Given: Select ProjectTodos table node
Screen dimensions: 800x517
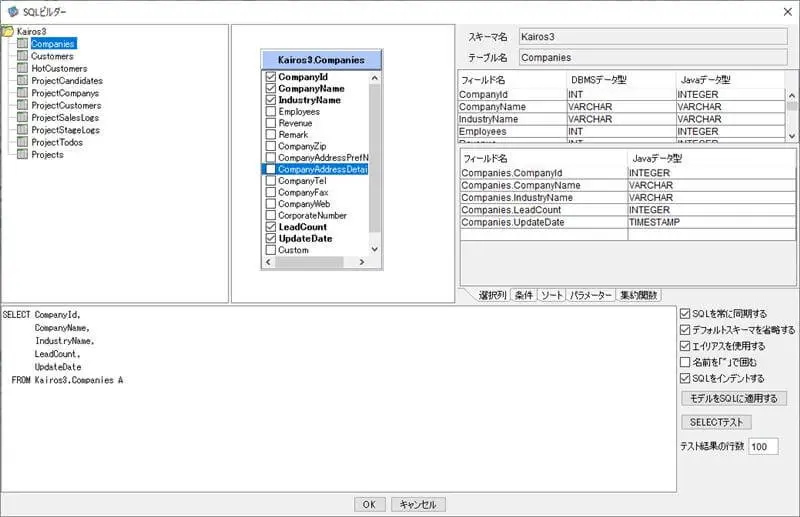Looking at the screenshot, I should [57, 142].
